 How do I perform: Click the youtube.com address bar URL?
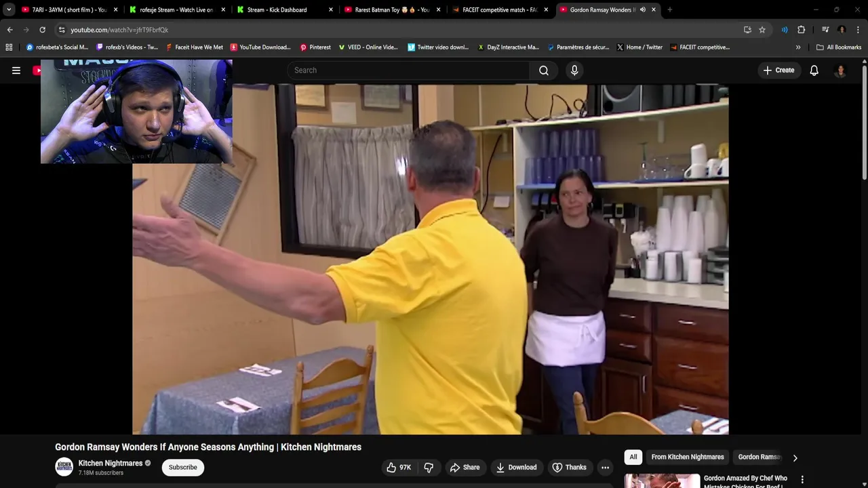pos(119,30)
